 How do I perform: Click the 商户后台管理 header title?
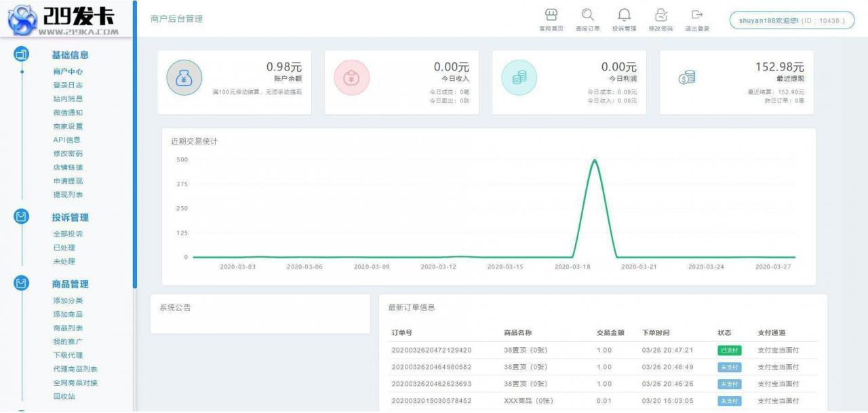176,19
